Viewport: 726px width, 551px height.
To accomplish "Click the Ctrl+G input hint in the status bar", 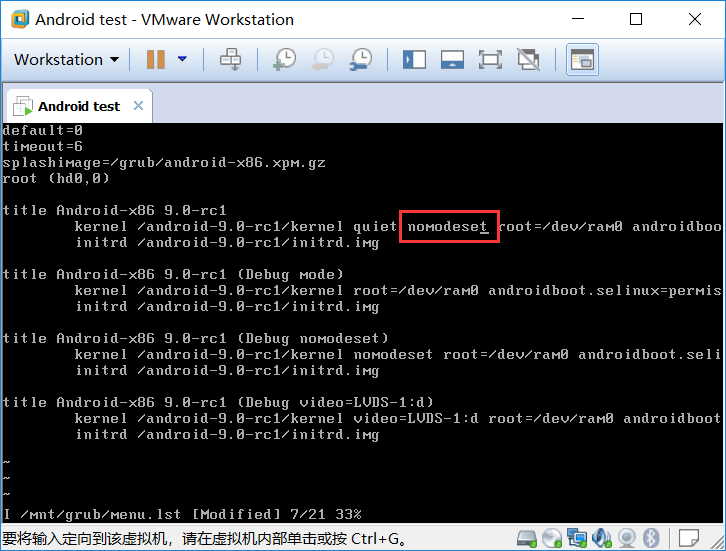I will [x=204, y=538].
